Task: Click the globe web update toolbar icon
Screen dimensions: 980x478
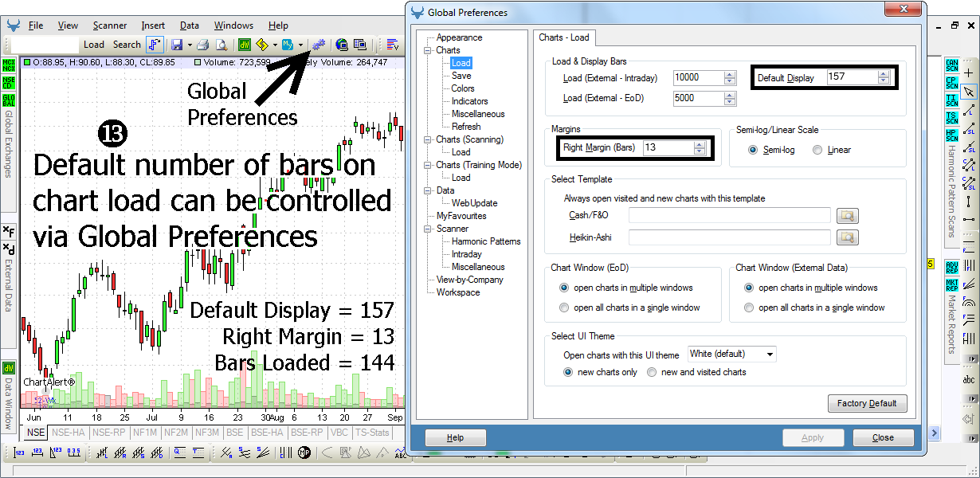Action: pyautogui.click(x=342, y=45)
